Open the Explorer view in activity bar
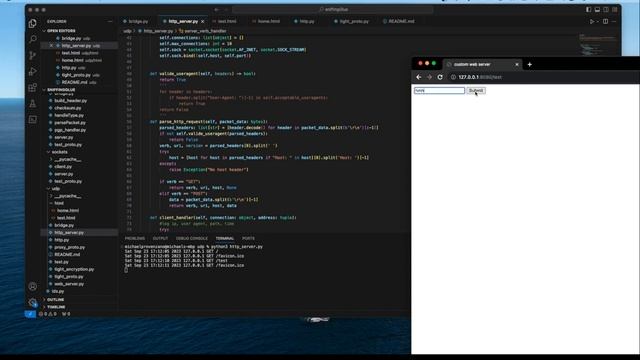This screenshot has width=640, height=360. pyautogui.click(x=33, y=23)
